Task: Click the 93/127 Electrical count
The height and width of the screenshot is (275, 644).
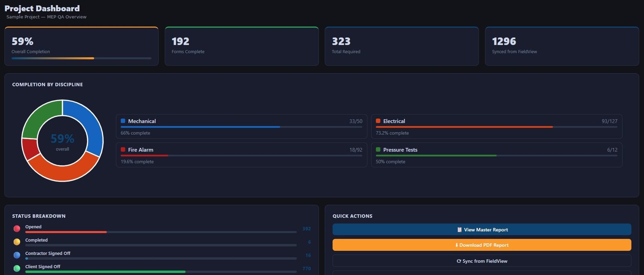Action: click(x=609, y=121)
